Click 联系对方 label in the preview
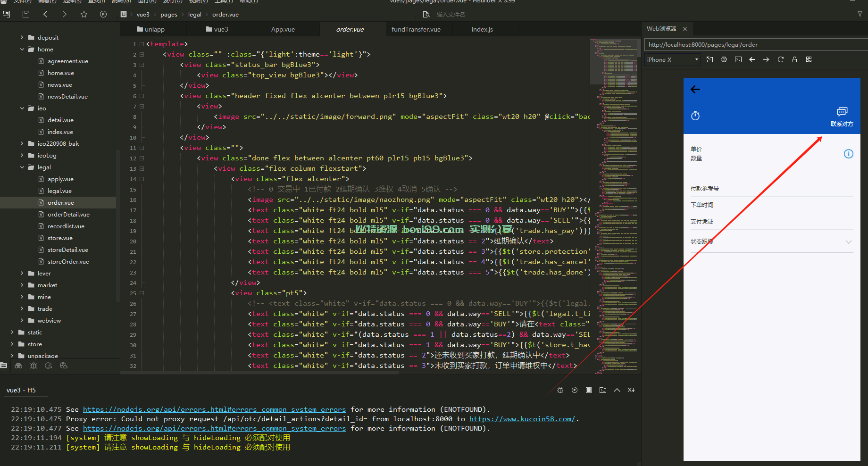Image resolution: width=868 pixels, height=466 pixels. point(842,124)
